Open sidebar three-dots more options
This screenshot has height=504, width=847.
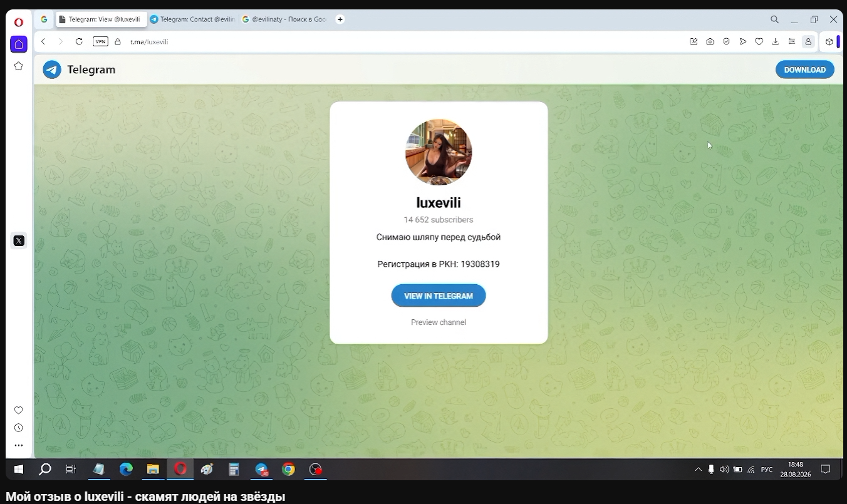point(19,445)
